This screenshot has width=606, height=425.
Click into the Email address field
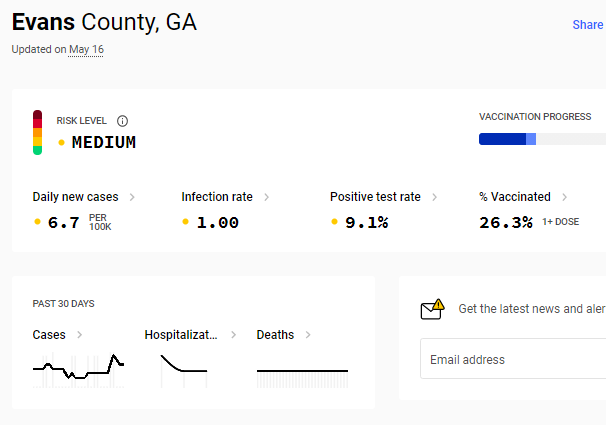click(x=513, y=359)
